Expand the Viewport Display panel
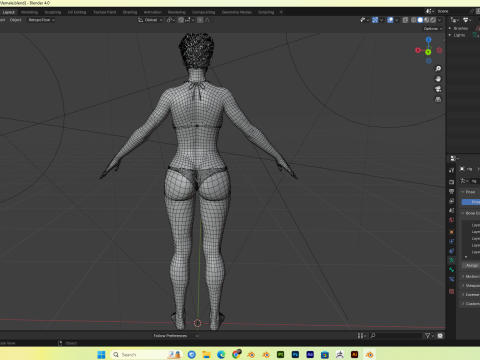 pyautogui.click(x=463, y=285)
